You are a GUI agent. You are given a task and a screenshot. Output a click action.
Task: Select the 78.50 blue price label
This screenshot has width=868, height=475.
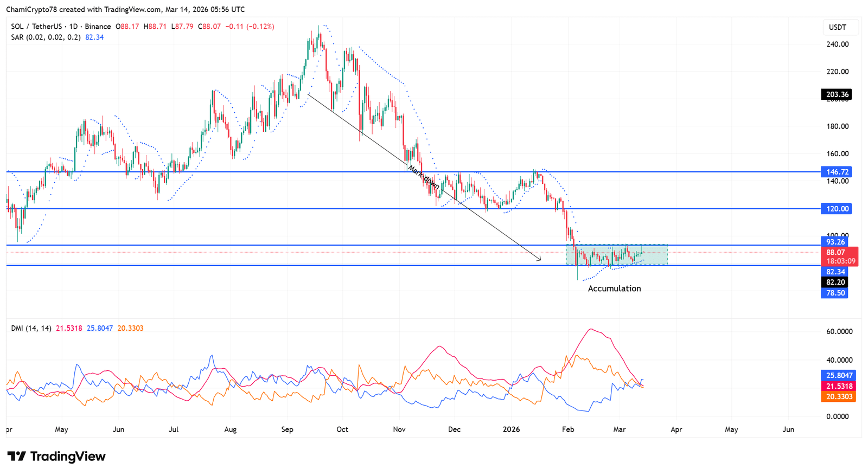835,293
